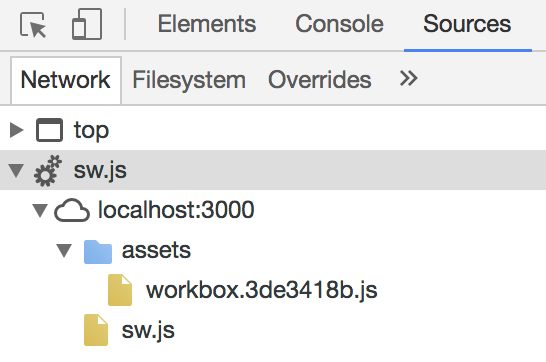
Task: Click the yellow sw.js file icon
Action: [x=96, y=330]
